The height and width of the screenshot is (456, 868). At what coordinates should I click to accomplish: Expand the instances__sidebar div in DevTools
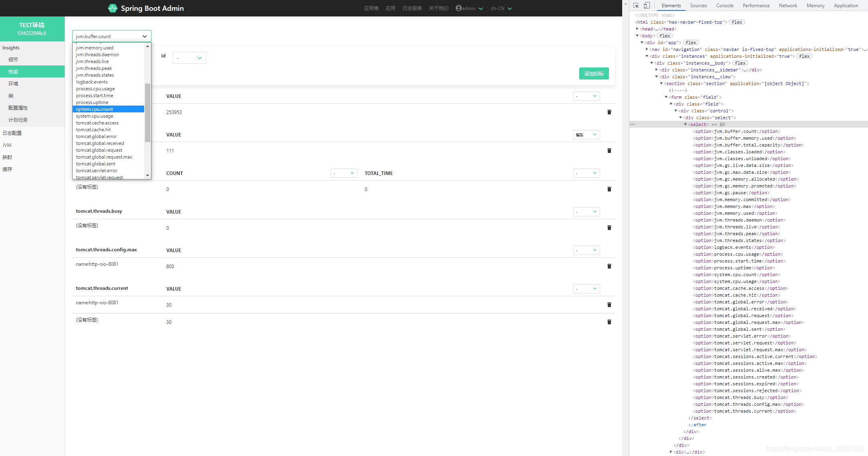tap(656, 70)
